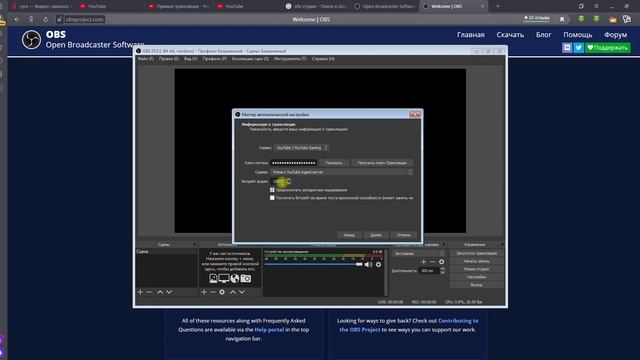Click the Настройки button in OBS controls
This screenshot has height=360, width=640.
pyautogui.click(x=476, y=277)
